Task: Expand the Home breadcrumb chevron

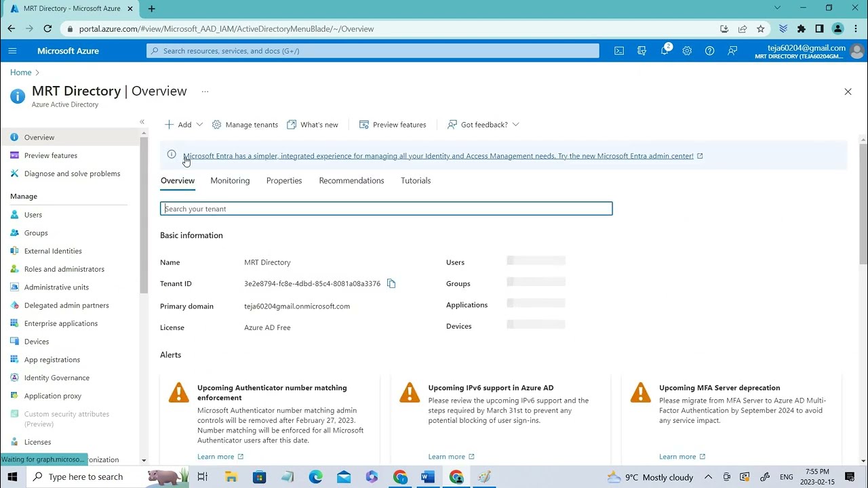Action: click(37, 73)
